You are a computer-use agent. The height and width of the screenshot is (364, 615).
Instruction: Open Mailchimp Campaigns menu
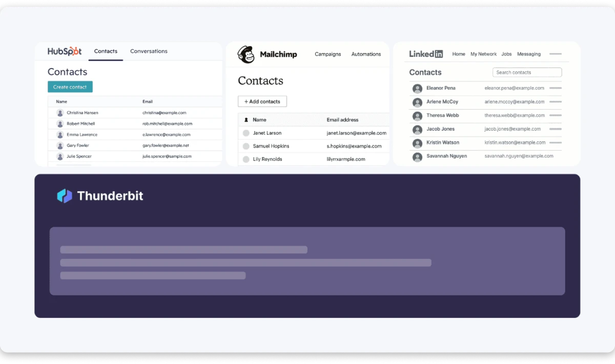point(328,54)
